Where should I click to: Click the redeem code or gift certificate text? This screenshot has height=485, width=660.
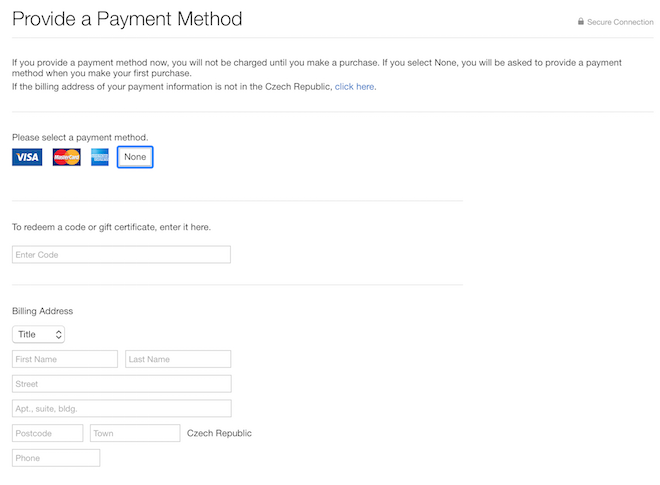coord(111,227)
